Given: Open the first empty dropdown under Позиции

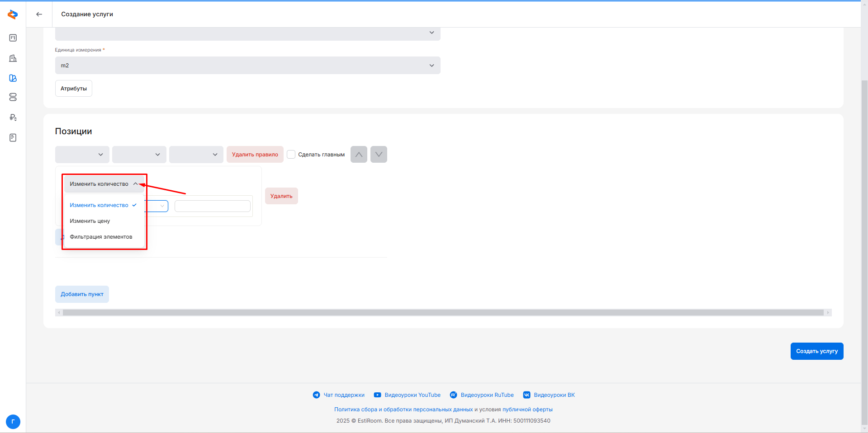Looking at the screenshot, I should coord(82,155).
